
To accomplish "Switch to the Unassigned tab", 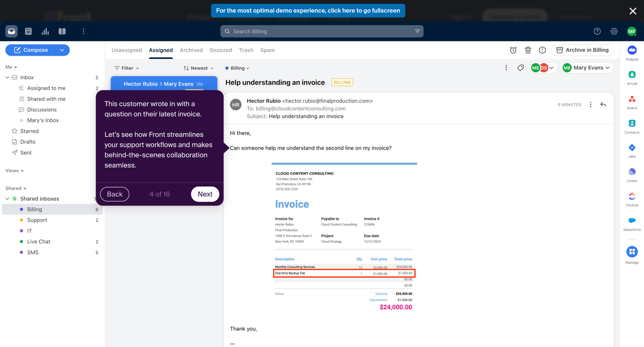I will (126, 50).
